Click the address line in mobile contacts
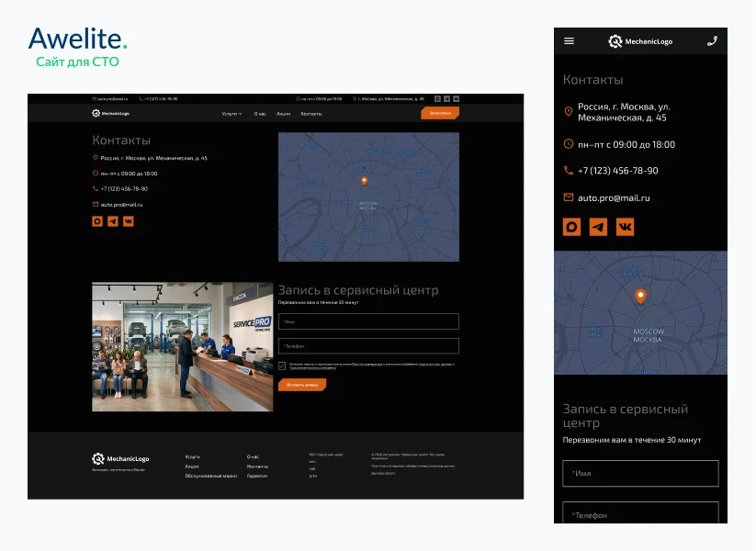 click(624, 112)
